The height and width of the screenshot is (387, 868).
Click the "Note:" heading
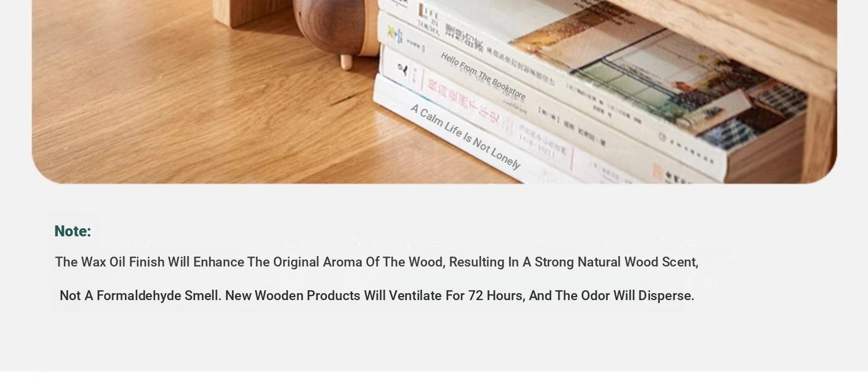(x=72, y=231)
